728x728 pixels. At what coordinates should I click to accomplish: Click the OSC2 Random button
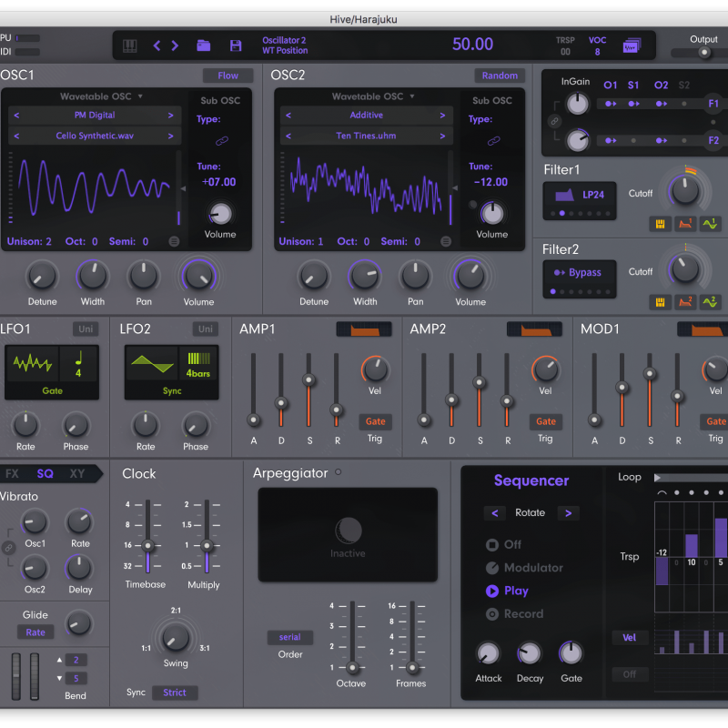(500, 76)
